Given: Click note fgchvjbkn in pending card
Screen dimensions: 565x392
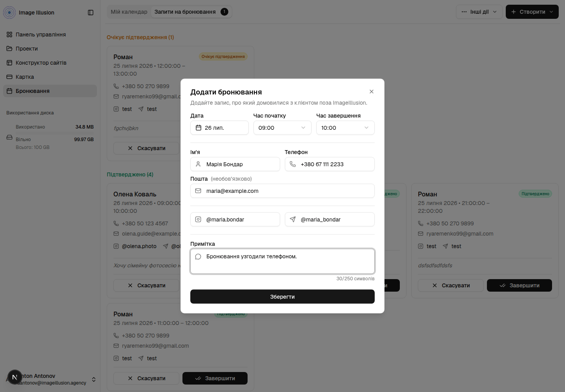Looking at the screenshot, I should point(126,128).
